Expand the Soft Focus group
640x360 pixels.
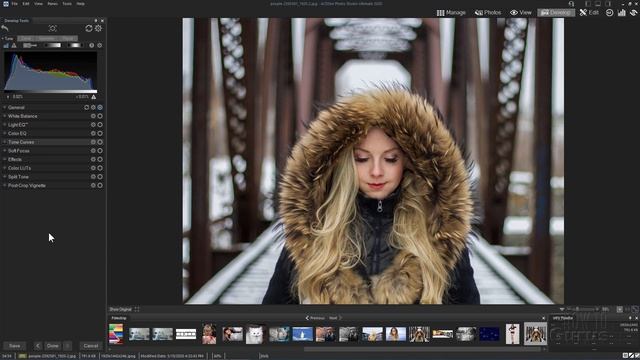[x=4, y=151]
